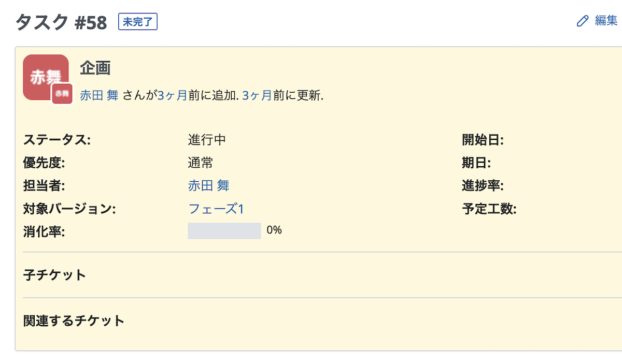
Task: Click the 子チケット section heading
Action: 54,275
